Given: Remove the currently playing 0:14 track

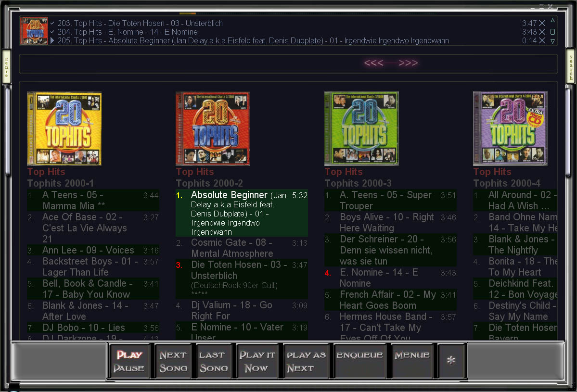Looking at the screenshot, I should 542,41.
